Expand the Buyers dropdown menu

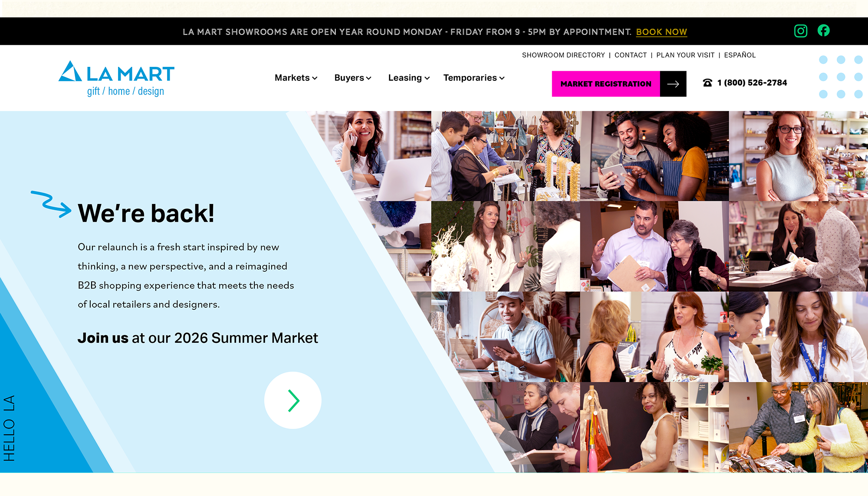click(x=353, y=78)
